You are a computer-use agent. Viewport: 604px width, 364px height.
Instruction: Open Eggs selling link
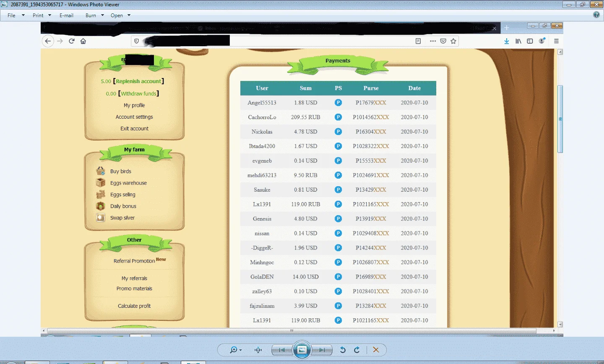point(123,195)
